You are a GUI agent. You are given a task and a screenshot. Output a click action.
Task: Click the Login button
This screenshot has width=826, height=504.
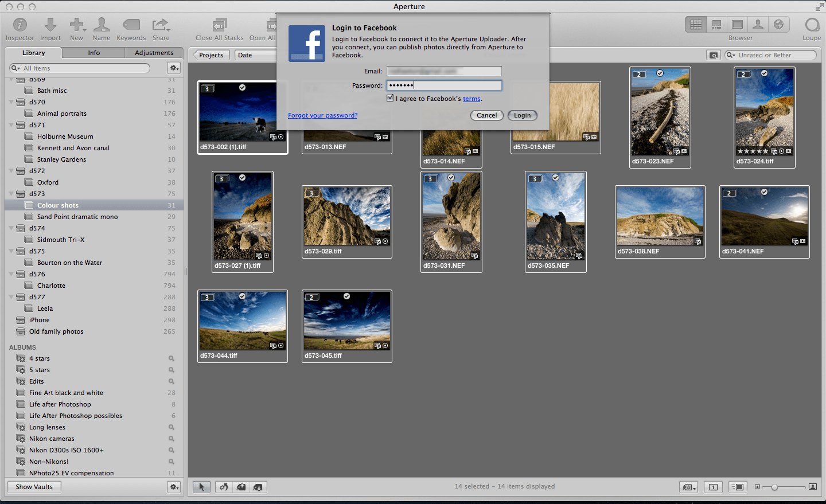click(523, 115)
